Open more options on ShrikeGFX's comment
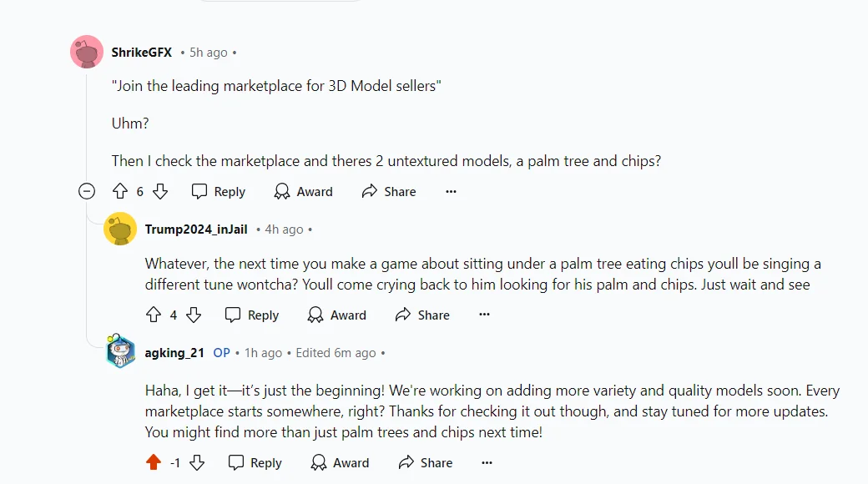Image resolution: width=868 pixels, height=484 pixels. 452,191
